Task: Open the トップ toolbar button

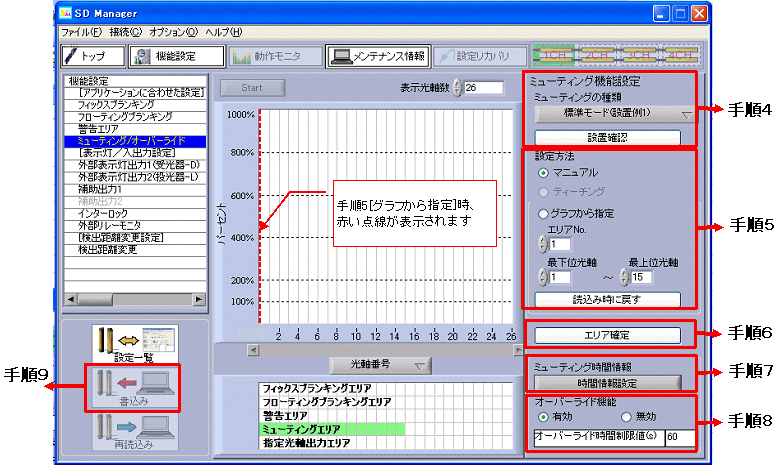Action: 93,56
